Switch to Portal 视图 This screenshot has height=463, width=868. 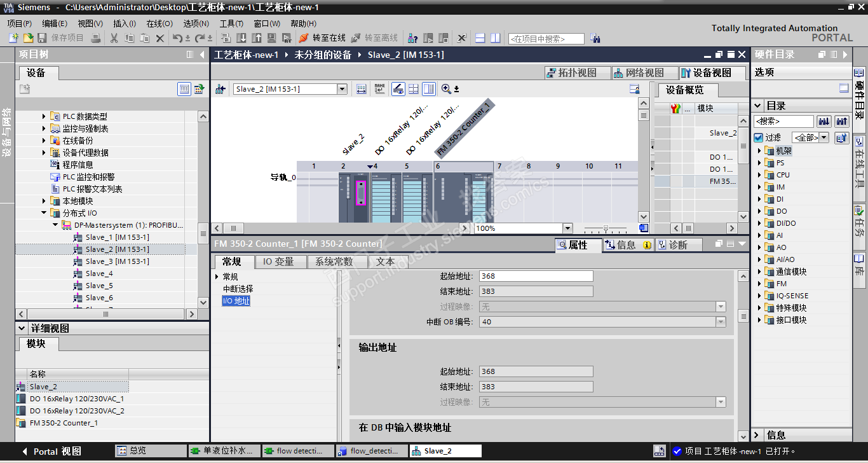coord(51,452)
